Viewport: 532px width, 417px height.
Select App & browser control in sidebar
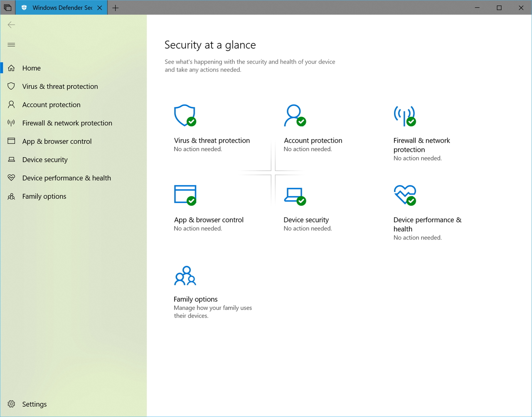click(x=57, y=141)
